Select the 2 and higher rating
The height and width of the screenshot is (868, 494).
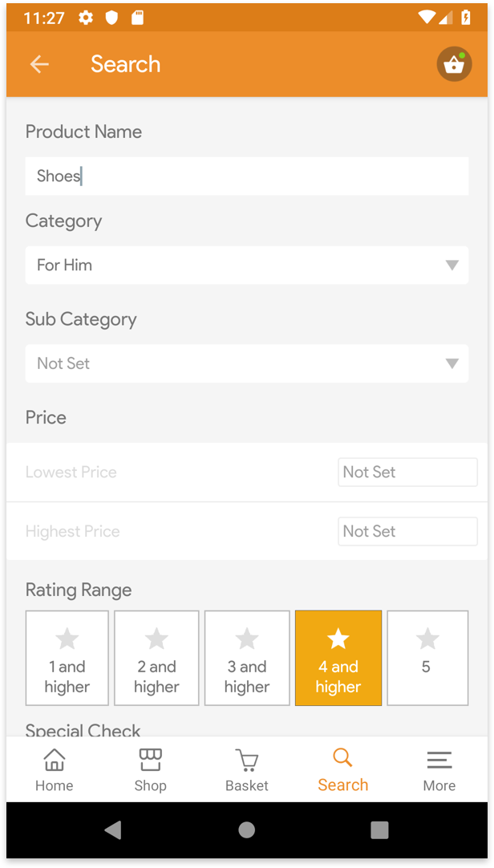156,658
